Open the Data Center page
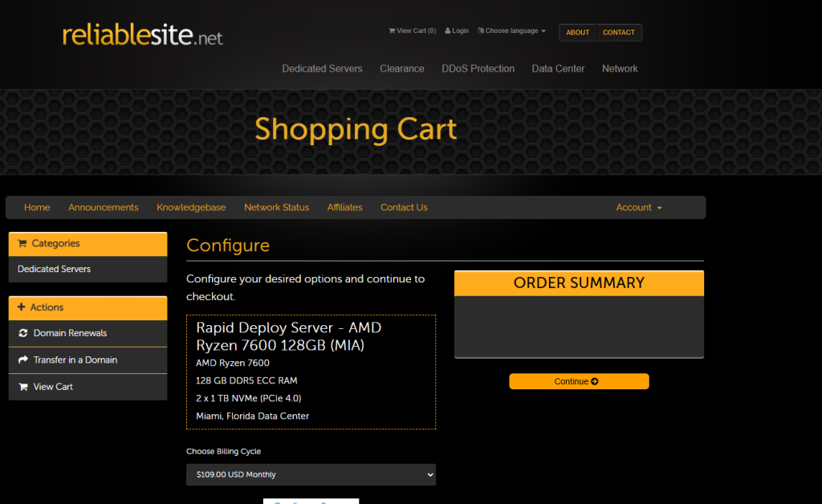Screen dimensions: 822x504 click(558, 69)
